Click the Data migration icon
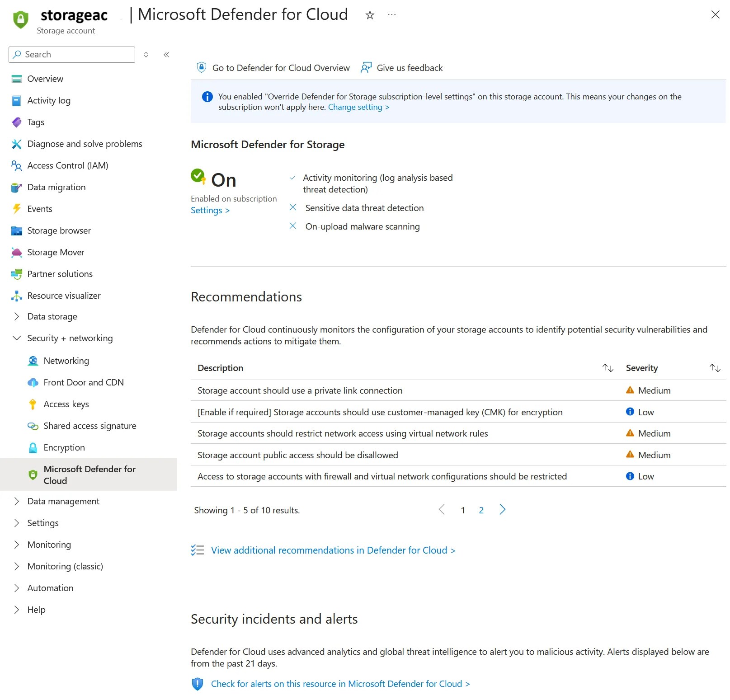The height and width of the screenshot is (700, 730). click(x=17, y=188)
